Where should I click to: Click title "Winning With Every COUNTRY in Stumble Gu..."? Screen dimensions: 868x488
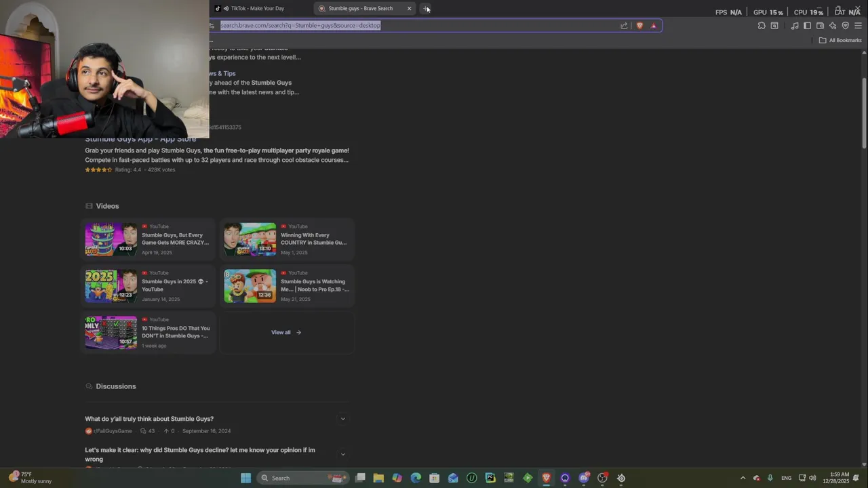click(314, 239)
